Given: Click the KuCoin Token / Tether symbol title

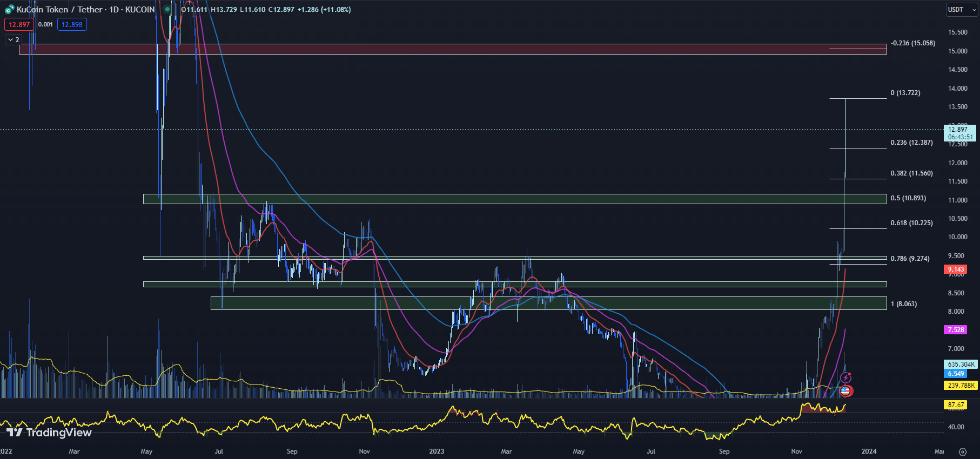Looking at the screenshot, I should click(x=85, y=9).
